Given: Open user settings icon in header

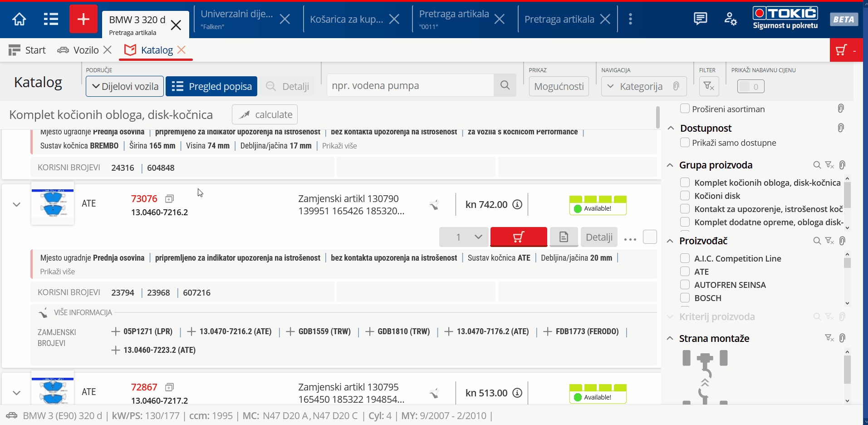Looking at the screenshot, I should tap(730, 19).
